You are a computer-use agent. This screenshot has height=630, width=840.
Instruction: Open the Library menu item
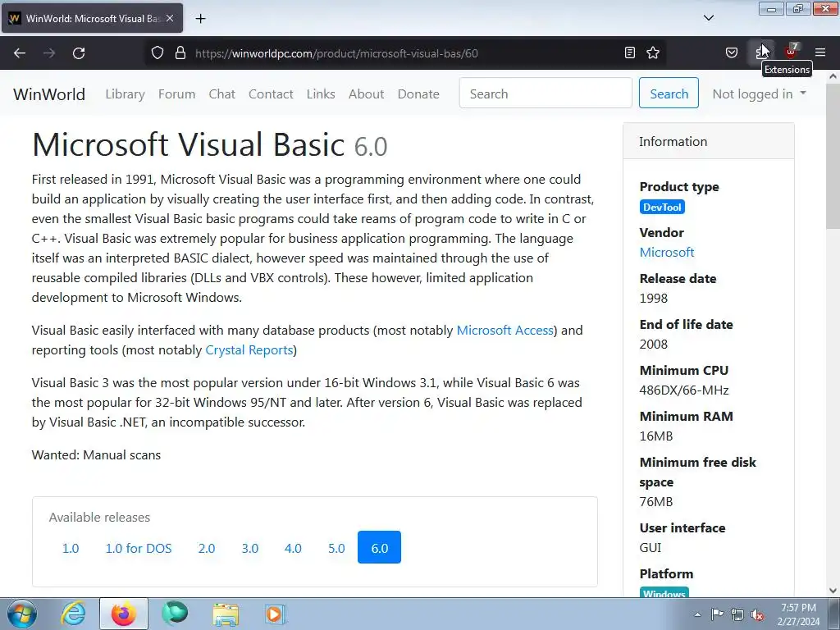pos(125,94)
